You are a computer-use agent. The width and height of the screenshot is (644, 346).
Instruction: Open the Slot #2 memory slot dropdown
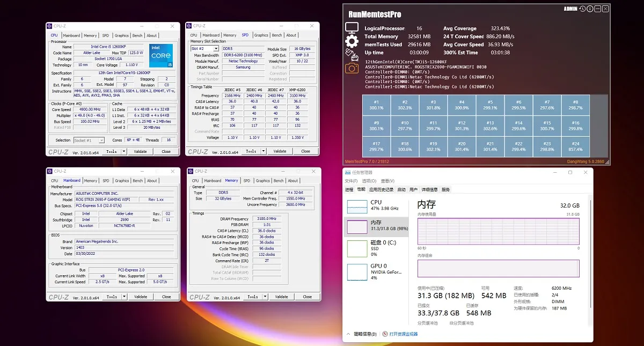[205, 48]
